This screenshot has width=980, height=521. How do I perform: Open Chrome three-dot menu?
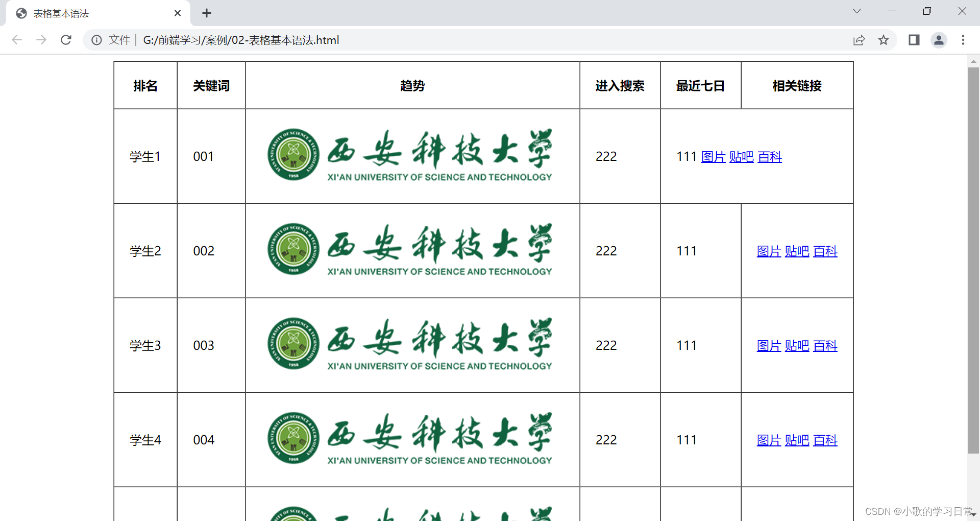(963, 40)
